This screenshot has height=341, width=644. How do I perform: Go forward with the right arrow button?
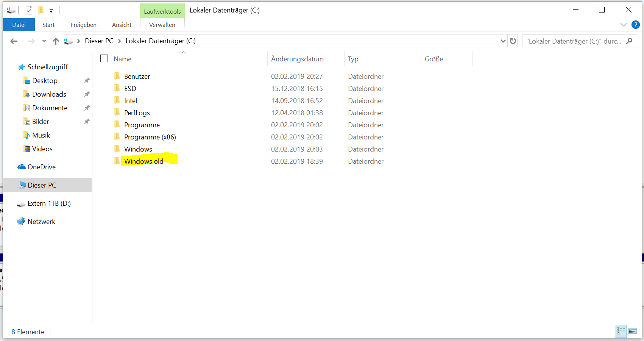click(31, 41)
